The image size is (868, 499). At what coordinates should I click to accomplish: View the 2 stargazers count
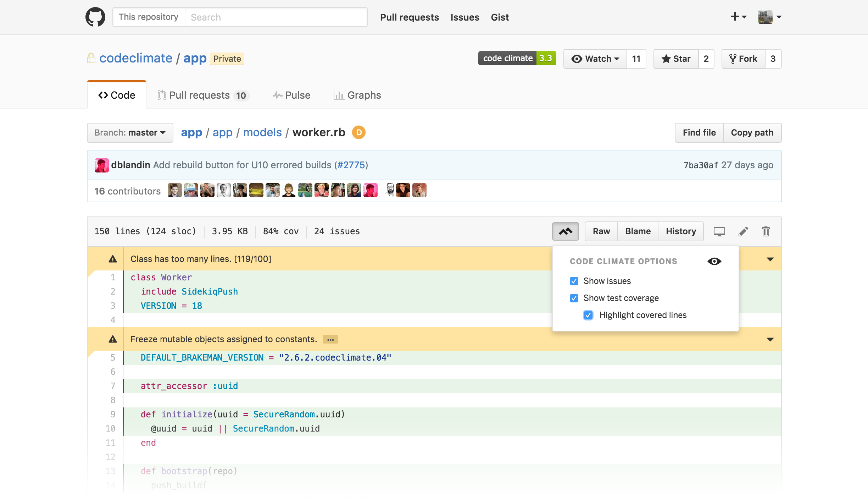tap(706, 59)
